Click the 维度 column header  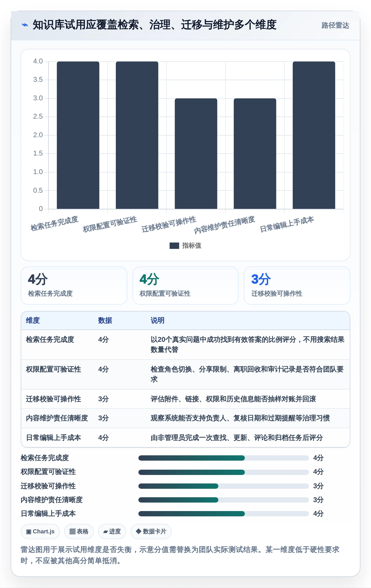pyautogui.click(x=33, y=321)
